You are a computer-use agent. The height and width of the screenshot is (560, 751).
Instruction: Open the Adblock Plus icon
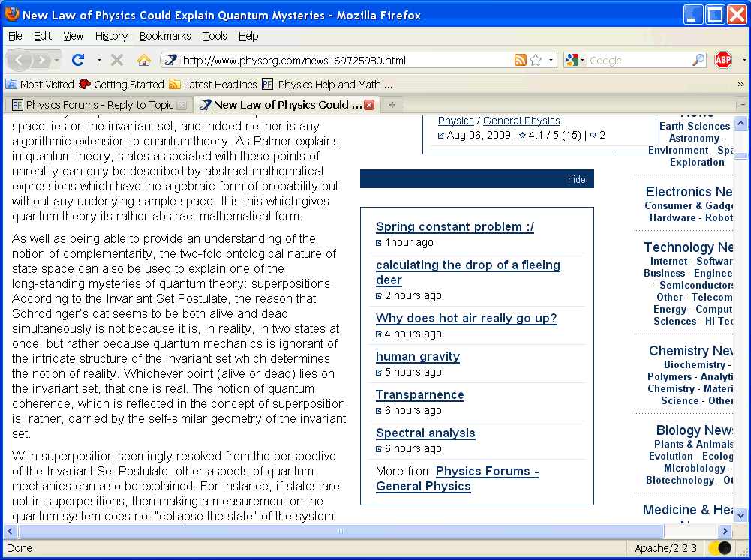[x=722, y=60]
